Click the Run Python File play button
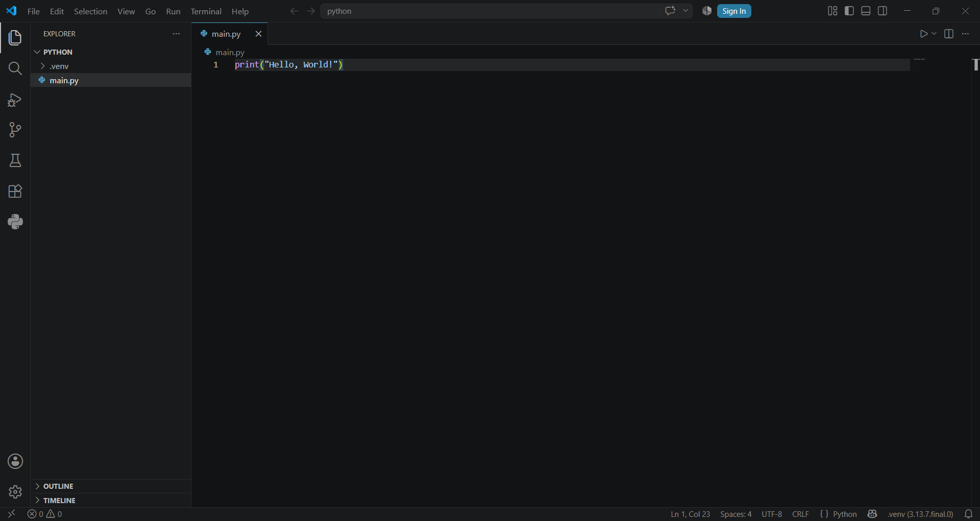This screenshot has width=980, height=521. 923,34
